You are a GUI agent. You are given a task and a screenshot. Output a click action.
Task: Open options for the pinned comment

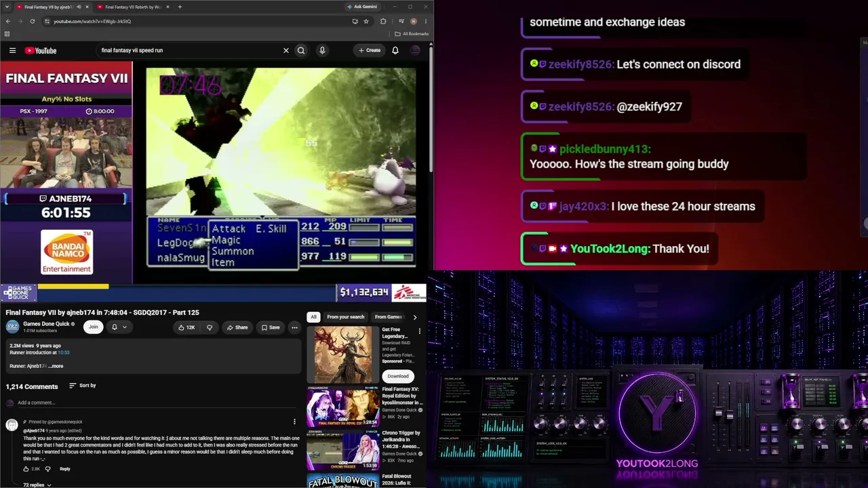coord(294,422)
